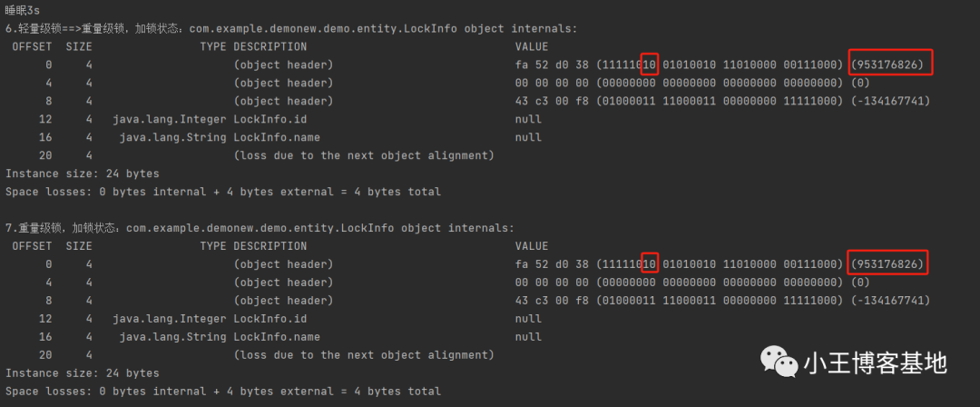Select the red-boxed lock bits 10 in section 7
Viewport: 980px width, 407px height.
tap(650, 264)
